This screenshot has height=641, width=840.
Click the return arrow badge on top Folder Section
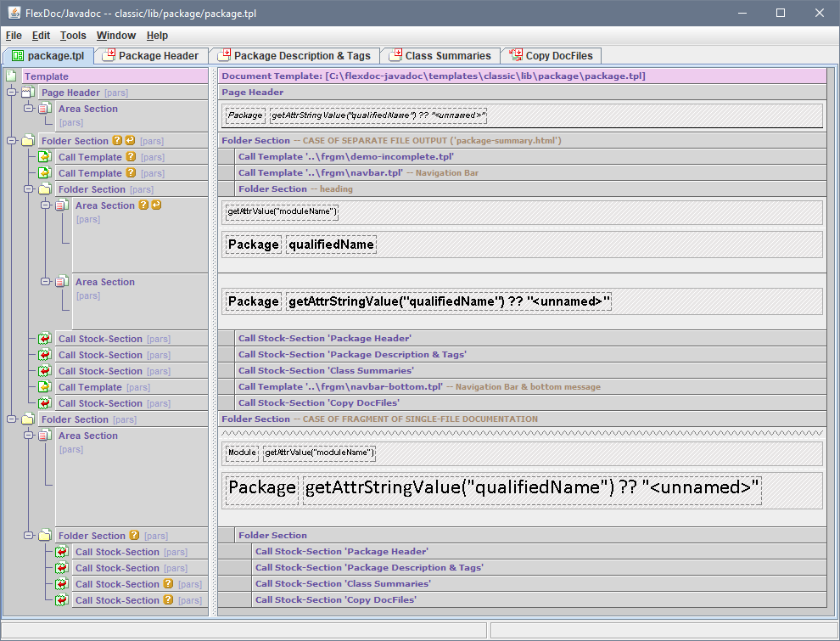(x=131, y=141)
